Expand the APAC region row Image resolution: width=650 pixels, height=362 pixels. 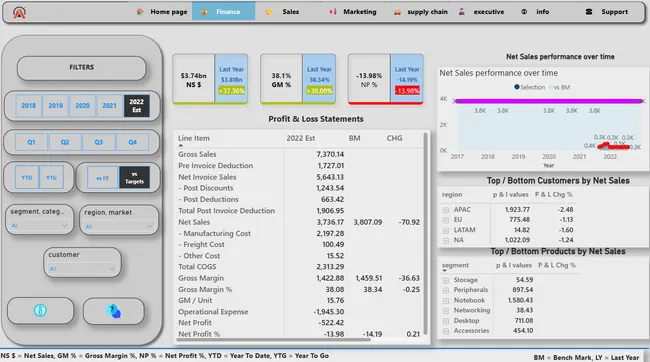pos(446,210)
